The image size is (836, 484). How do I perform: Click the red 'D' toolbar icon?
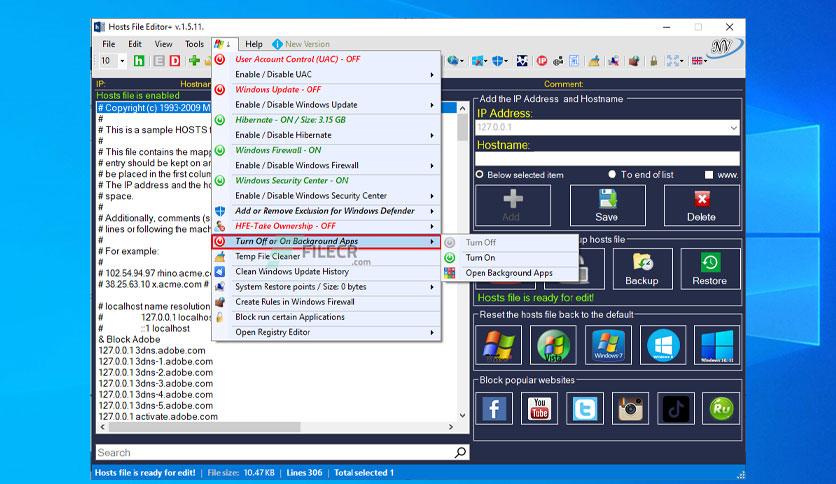point(175,61)
